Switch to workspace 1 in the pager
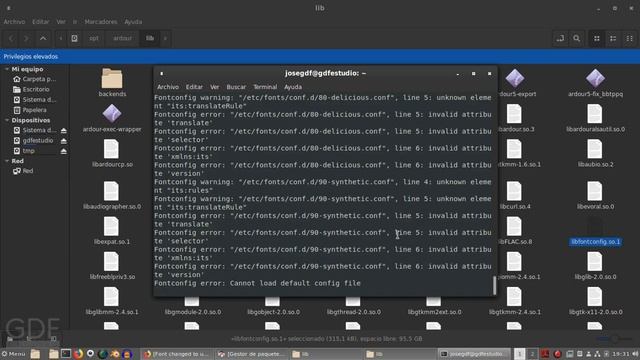The image size is (640, 360). tap(520, 354)
